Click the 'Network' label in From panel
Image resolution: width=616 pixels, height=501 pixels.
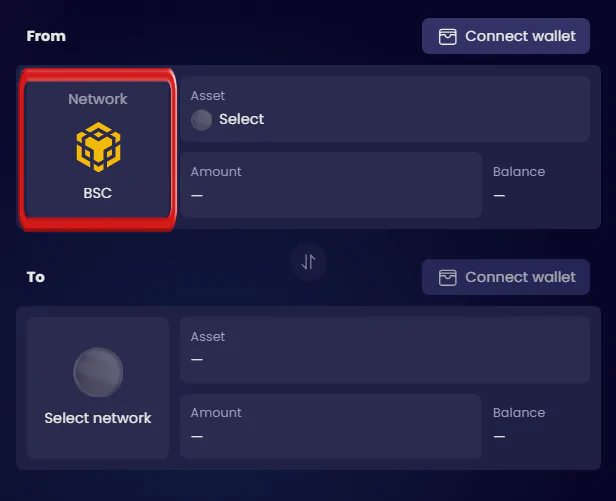[98, 99]
